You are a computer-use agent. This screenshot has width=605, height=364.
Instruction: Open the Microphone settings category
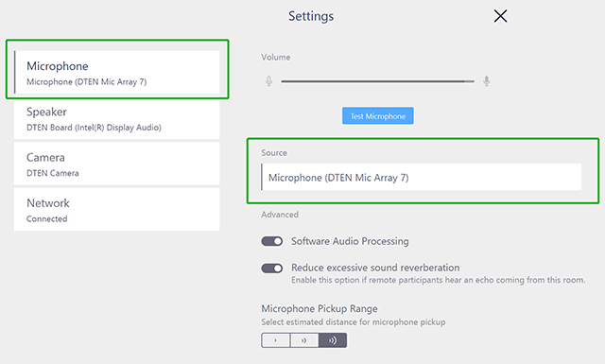117,72
